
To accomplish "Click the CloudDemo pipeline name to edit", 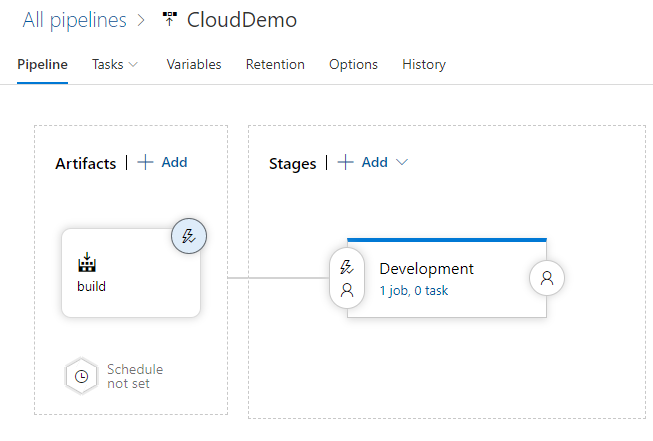I will (x=242, y=20).
